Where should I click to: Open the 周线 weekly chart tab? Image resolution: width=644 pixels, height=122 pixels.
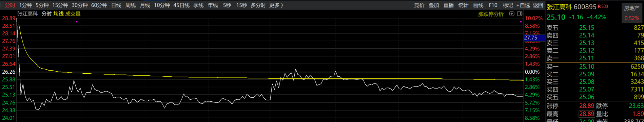tap(131, 5)
